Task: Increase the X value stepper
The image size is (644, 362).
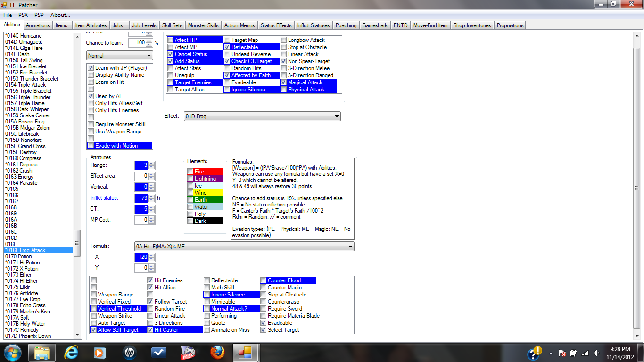Action: click(x=151, y=255)
